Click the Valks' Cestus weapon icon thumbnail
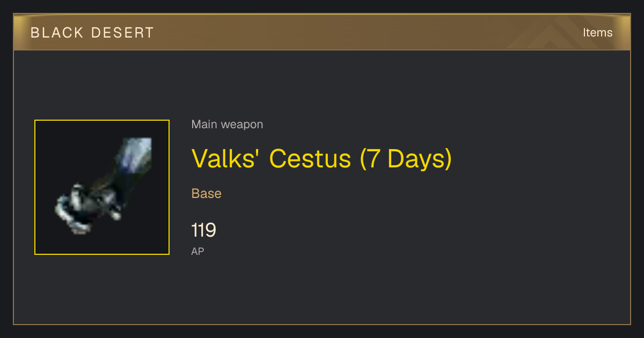This screenshot has width=644, height=338. tap(102, 187)
